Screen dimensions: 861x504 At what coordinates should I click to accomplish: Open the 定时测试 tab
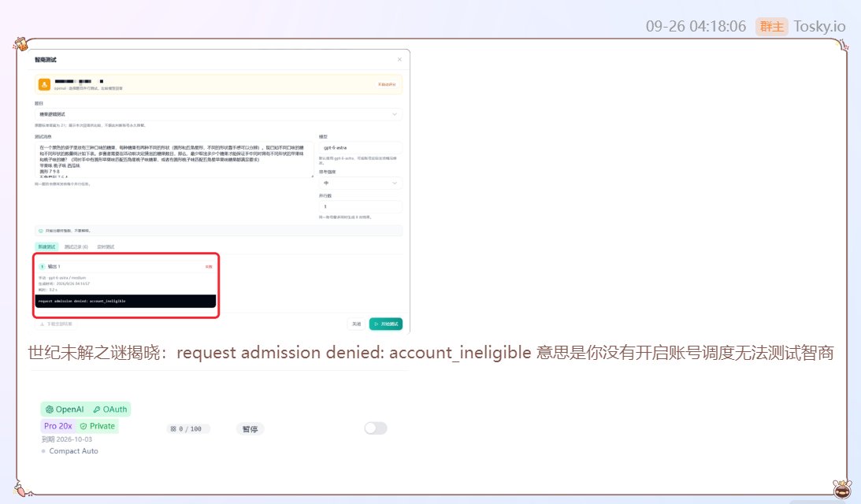point(106,246)
